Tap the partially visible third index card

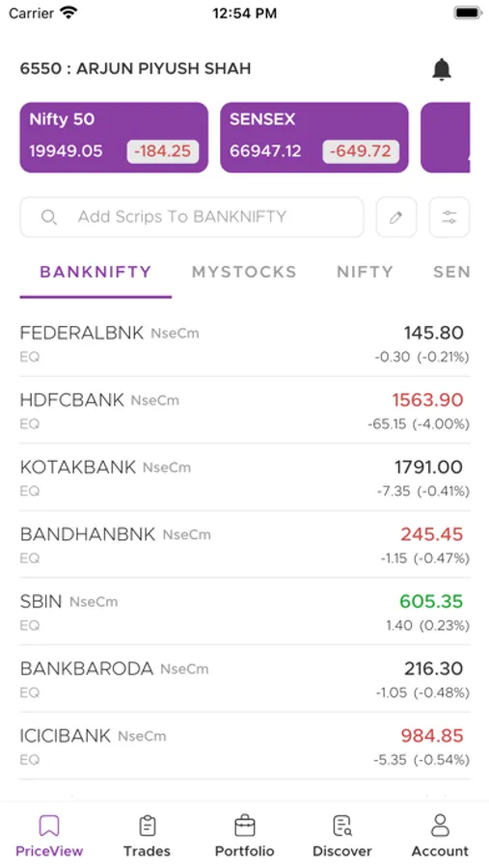[446, 137]
